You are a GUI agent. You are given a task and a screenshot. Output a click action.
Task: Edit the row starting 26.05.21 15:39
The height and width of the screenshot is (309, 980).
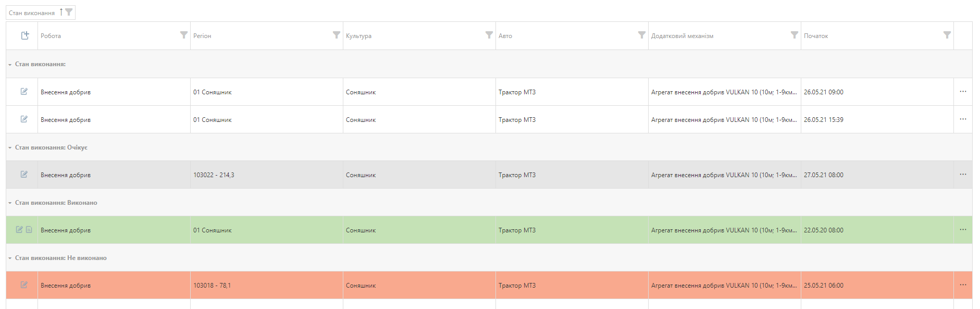point(24,119)
